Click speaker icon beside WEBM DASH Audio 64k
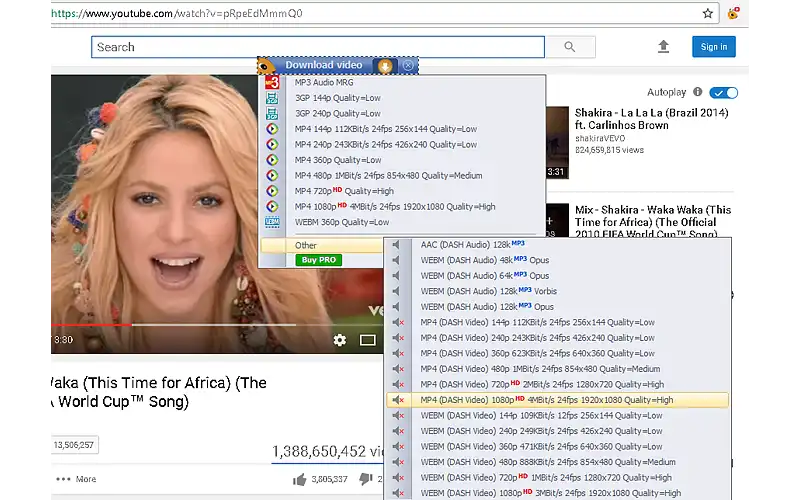The image size is (800, 500). (396, 276)
